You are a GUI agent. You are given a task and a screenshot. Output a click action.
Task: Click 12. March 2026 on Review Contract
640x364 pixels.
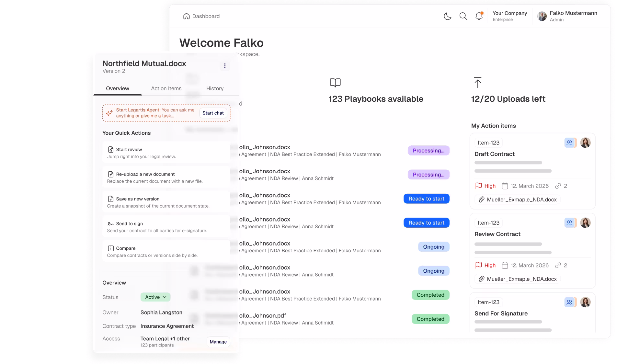pos(530,265)
